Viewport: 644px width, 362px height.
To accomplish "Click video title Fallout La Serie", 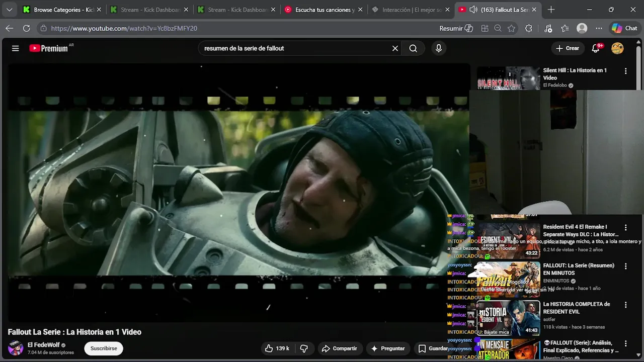I will (74, 332).
